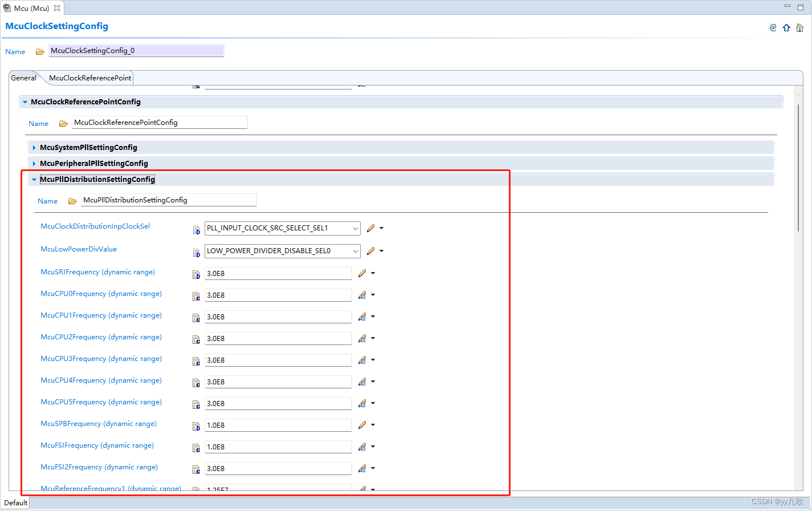Collapse the McuPllDistributionSettingConfig section
Image resolution: width=812 pixels, height=511 pixels.
tap(34, 180)
